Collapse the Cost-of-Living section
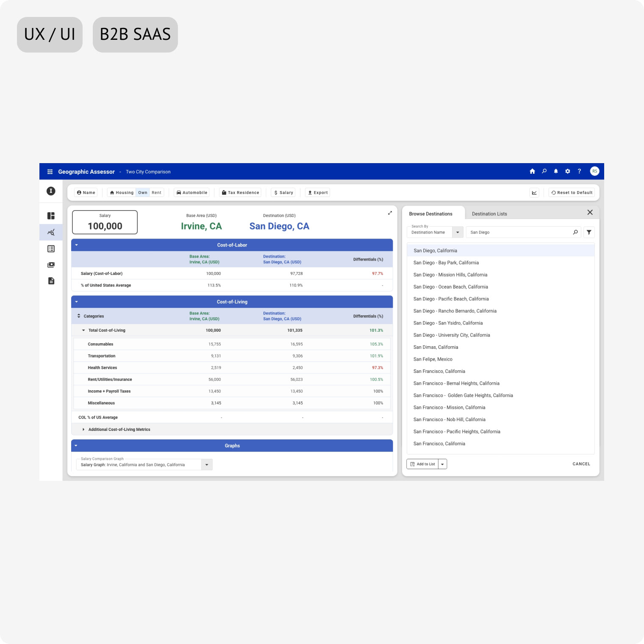Viewport: 644px width, 644px height. point(77,302)
